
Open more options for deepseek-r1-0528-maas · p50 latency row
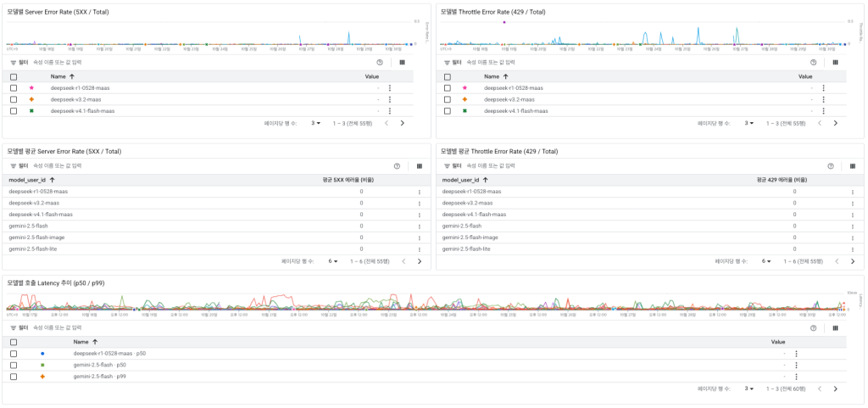click(796, 353)
